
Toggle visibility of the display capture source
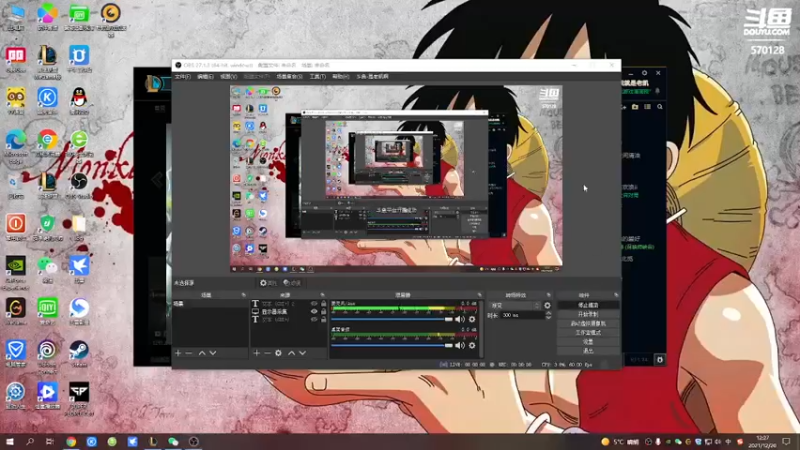(314, 312)
